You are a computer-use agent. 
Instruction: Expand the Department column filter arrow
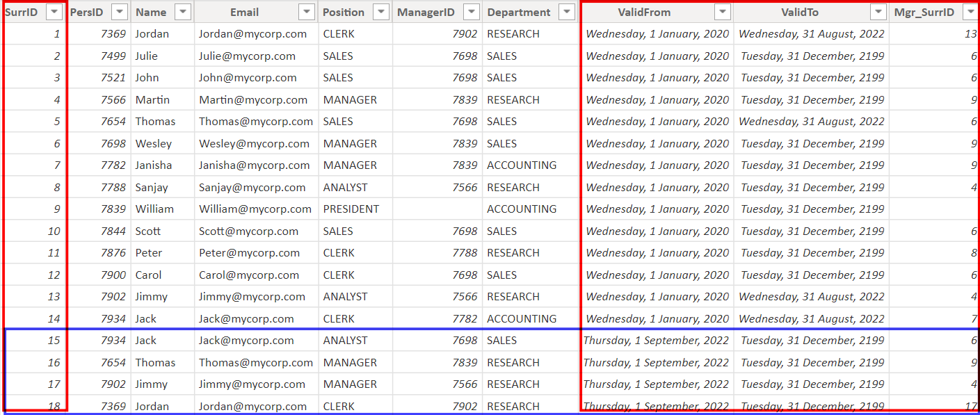click(x=567, y=12)
